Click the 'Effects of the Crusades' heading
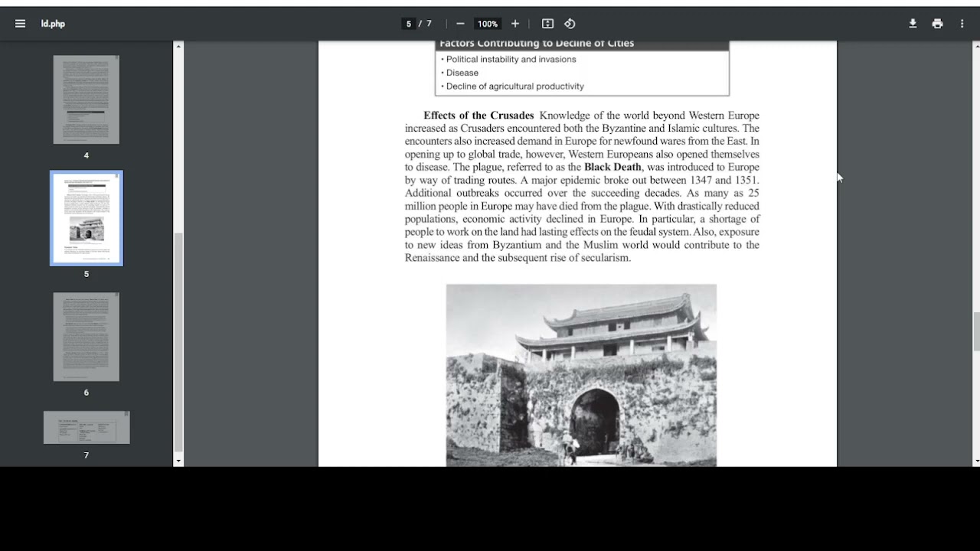 click(x=479, y=116)
